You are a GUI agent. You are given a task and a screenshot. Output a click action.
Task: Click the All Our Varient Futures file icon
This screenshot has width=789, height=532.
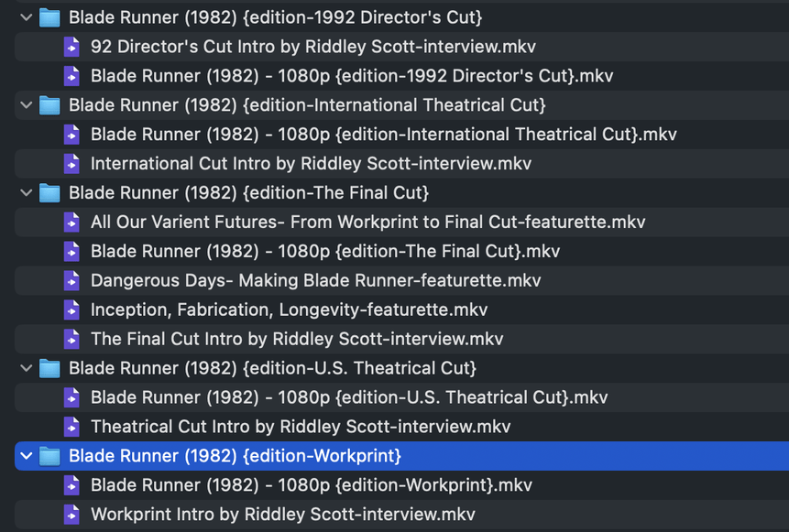(71, 223)
